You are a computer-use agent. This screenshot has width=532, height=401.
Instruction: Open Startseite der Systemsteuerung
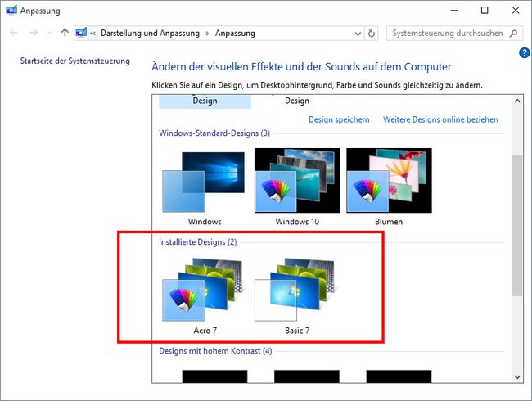(75, 61)
